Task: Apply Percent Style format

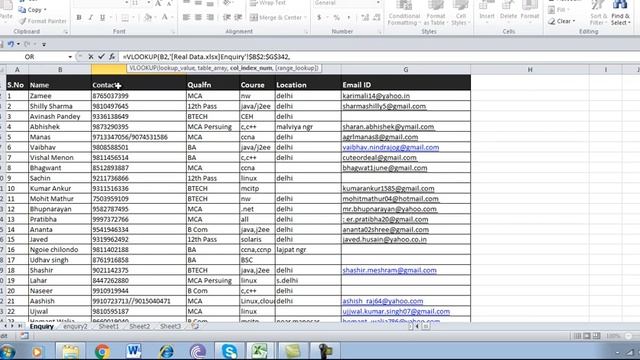Action: pyautogui.click(x=336, y=18)
